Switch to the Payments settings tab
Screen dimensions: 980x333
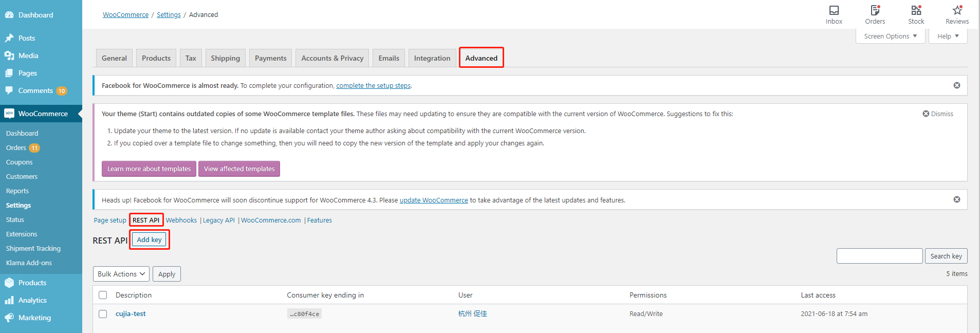(x=270, y=58)
